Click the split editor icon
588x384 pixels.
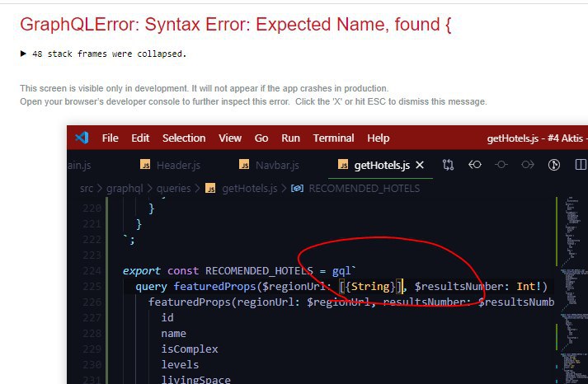(581, 165)
